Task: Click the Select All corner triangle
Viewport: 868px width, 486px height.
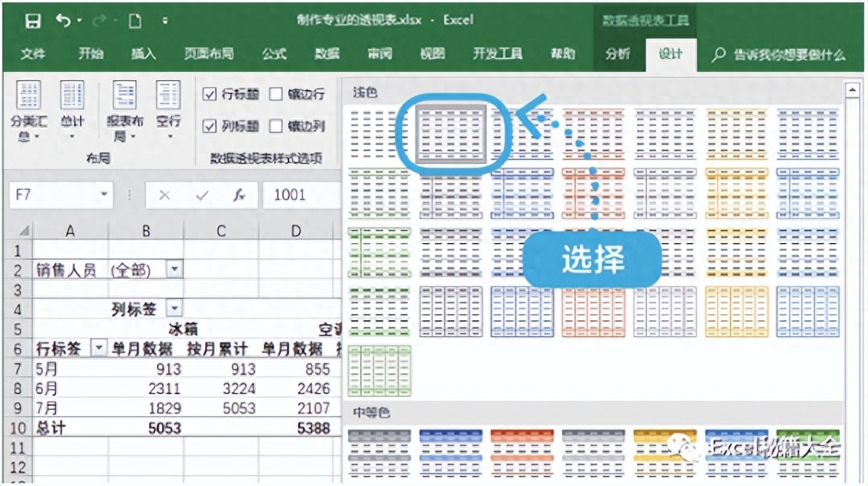Action: [23, 230]
